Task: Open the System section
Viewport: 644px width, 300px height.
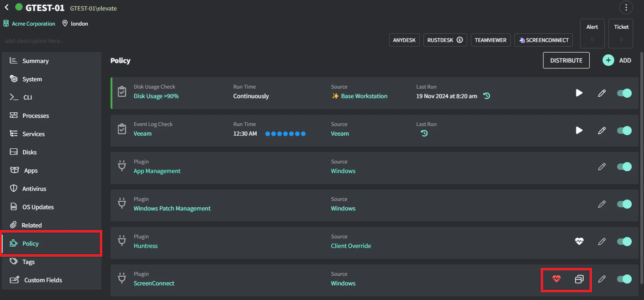Action: 52,79
